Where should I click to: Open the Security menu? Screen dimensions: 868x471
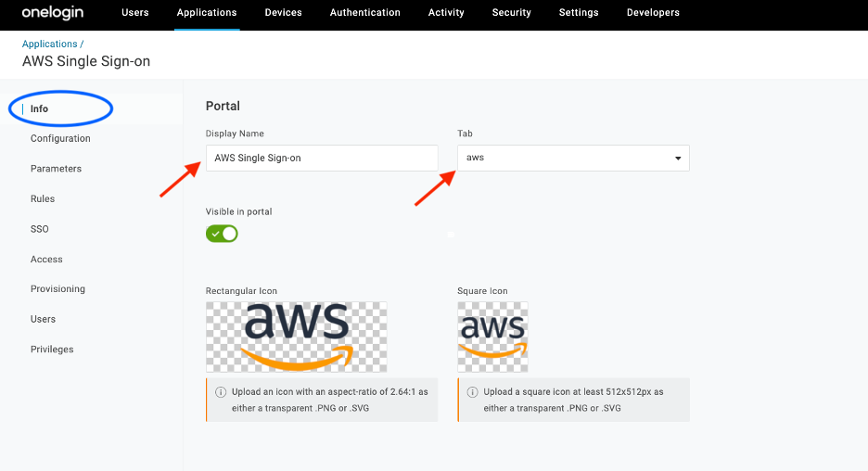pos(512,13)
